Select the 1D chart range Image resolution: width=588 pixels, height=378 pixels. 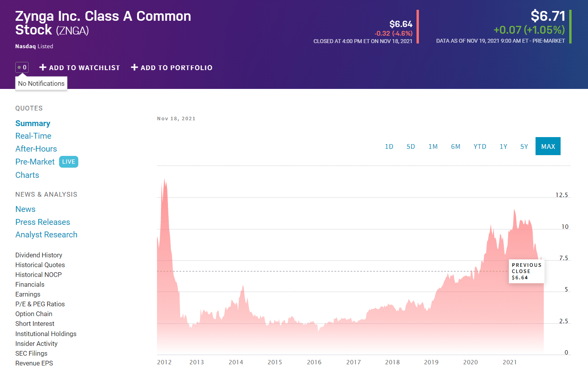[389, 146]
